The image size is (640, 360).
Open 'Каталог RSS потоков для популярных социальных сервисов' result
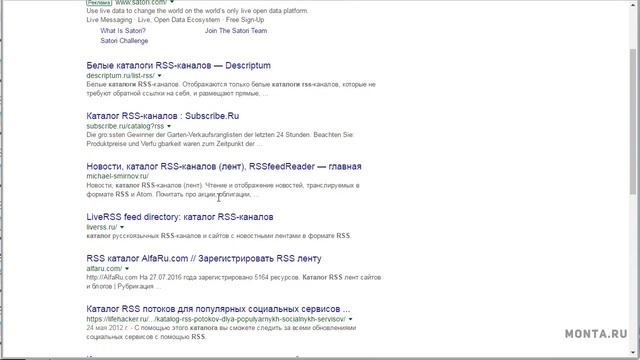tap(218, 309)
